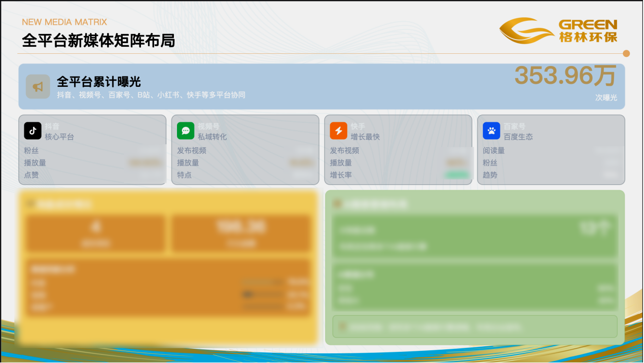Click the Douyin (抖音) app icon
The width and height of the screenshot is (644, 363).
coord(32,131)
